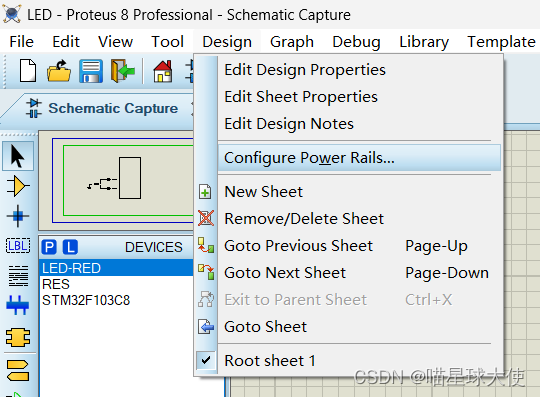Image resolution: width=540 pixels, height=397 pixels.
Task: Click the Open Project folder icon
Action: coord(59,71)
